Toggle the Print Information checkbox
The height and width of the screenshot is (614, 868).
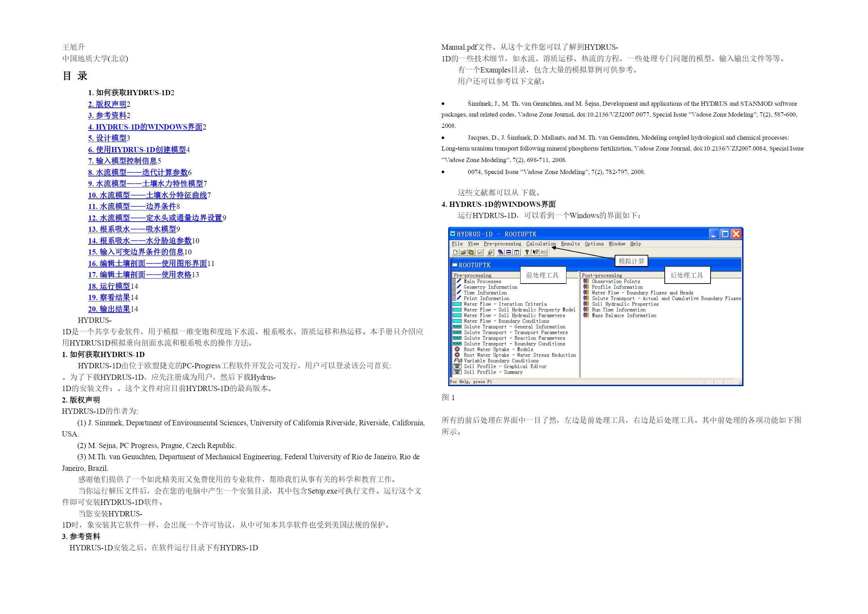tap(454, 299)
